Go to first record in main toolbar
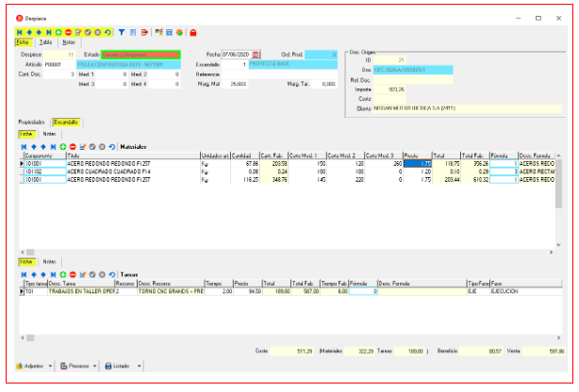Image resolution: width=579 pixels, height=392 pixels. 20,32
